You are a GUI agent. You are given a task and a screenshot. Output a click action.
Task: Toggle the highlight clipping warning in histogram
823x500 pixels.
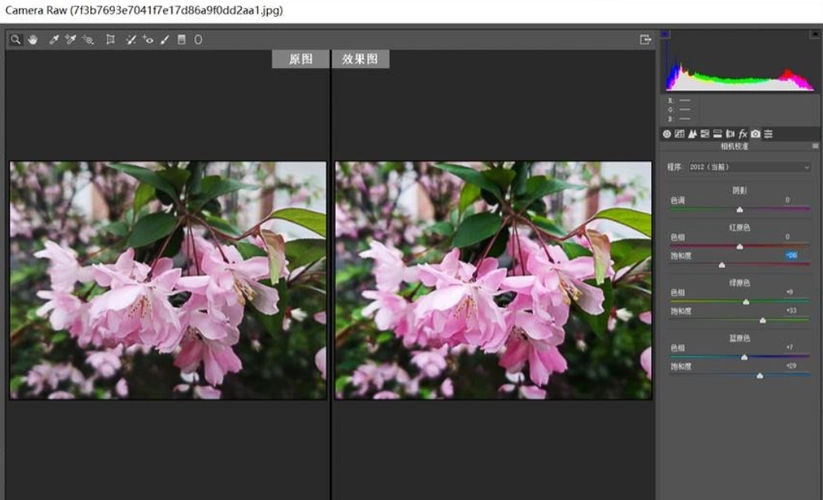[812, 34]
